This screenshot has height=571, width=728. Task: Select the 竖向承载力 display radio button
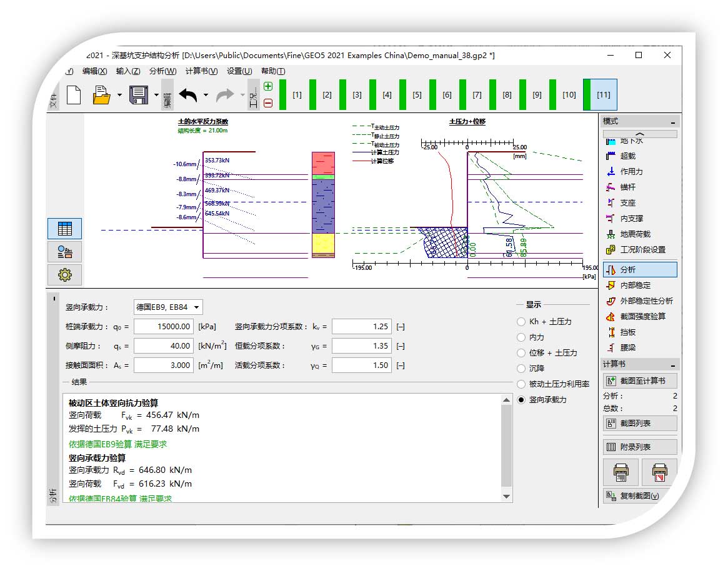click(x=521, y=400)
